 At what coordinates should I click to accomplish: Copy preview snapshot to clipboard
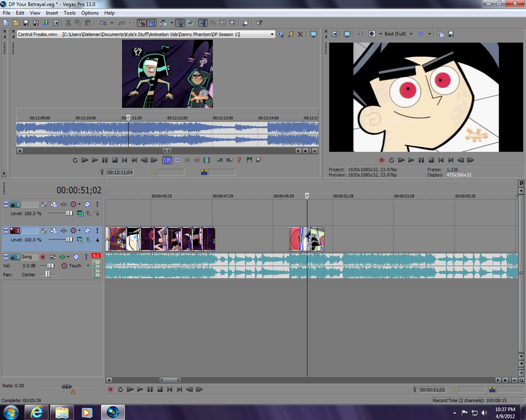click(x=441, y=34)
